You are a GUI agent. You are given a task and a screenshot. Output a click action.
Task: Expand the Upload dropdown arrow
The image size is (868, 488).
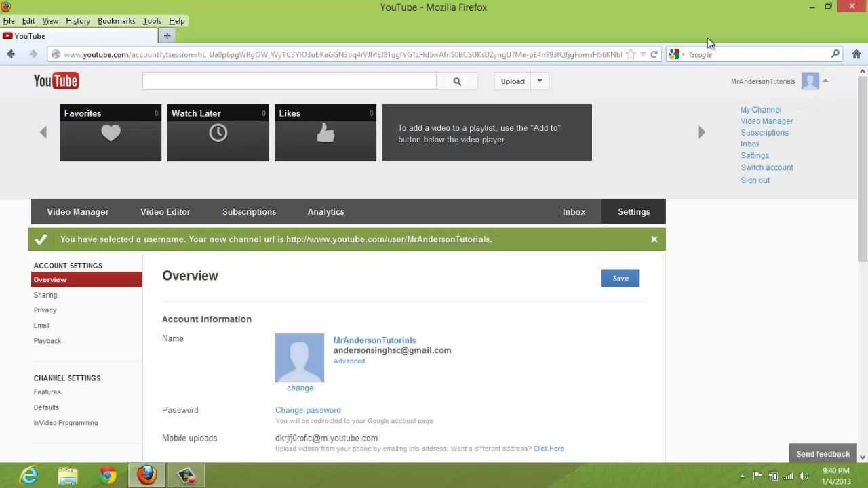pyautogui.click(x=540, y=81)
